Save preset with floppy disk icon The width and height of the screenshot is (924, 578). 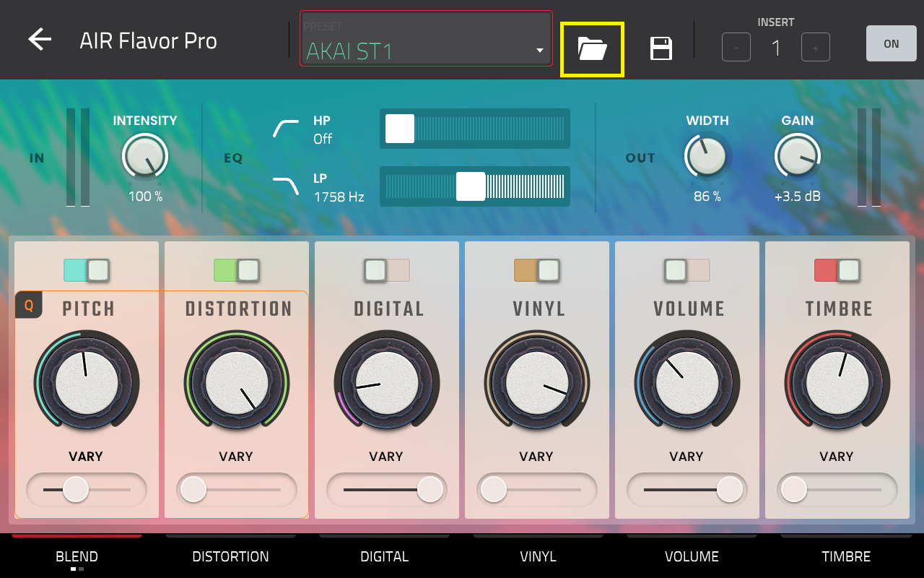(x=661, y=49)
